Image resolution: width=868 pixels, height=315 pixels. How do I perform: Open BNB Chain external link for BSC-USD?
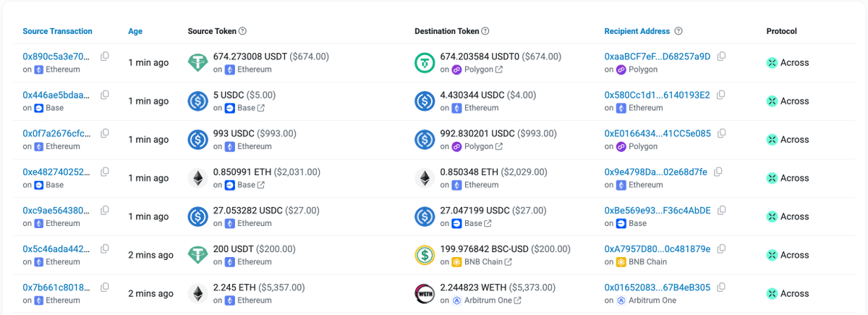(x=509, y=261)
